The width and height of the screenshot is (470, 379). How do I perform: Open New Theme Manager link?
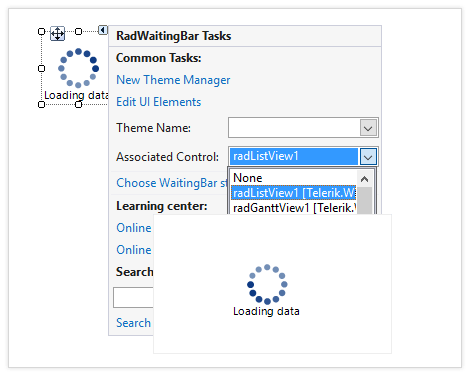pyautogui.click(x=173, y=80)
